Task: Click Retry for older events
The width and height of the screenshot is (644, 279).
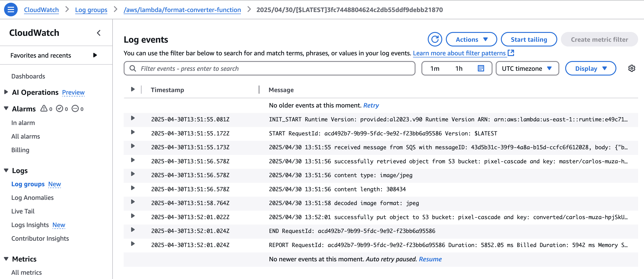Action: click(371, 105)
